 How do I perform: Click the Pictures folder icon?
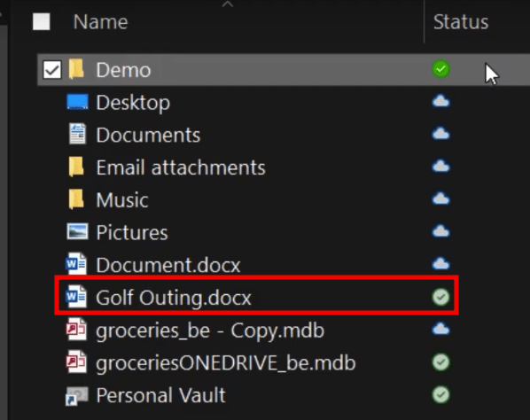coord(77,232)
